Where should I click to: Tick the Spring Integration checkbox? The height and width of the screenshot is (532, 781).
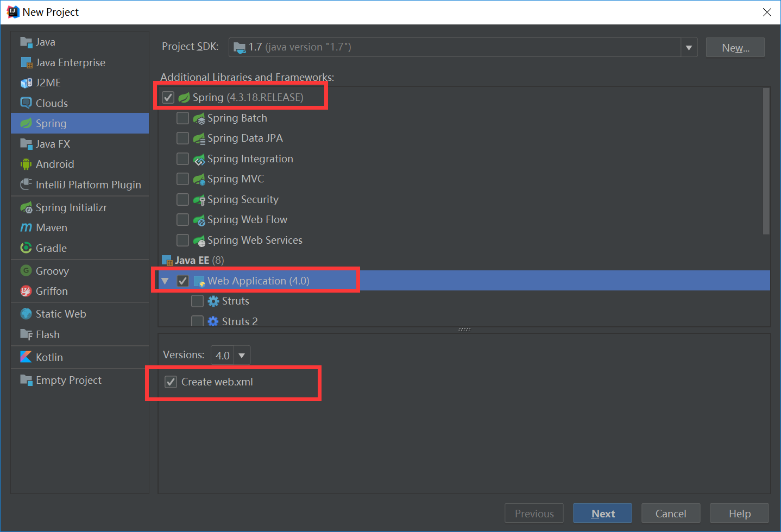(x=183, y=159)
